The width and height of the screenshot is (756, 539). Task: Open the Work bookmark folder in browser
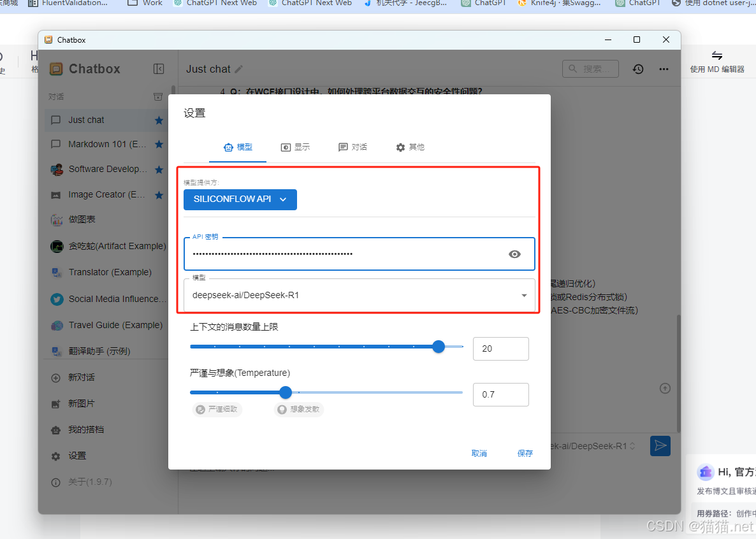tap(145, 3)
